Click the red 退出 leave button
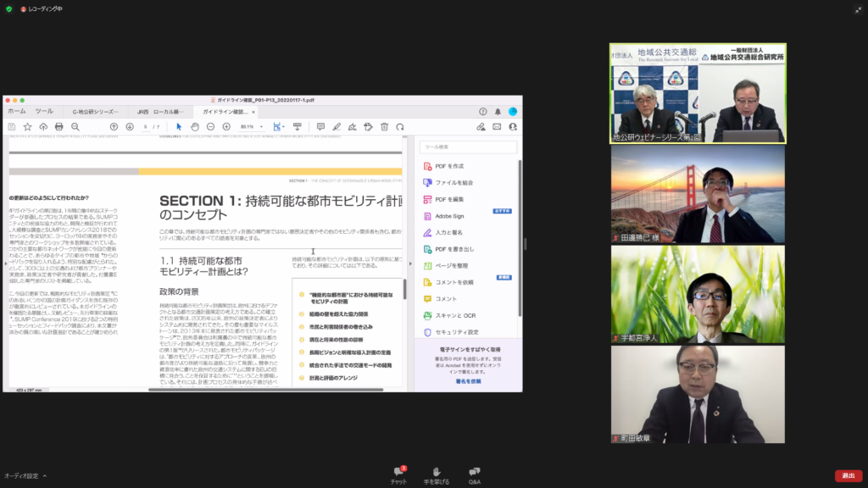Screen dimensions: 868x488 pyautogui.click(x=848, y=475)
